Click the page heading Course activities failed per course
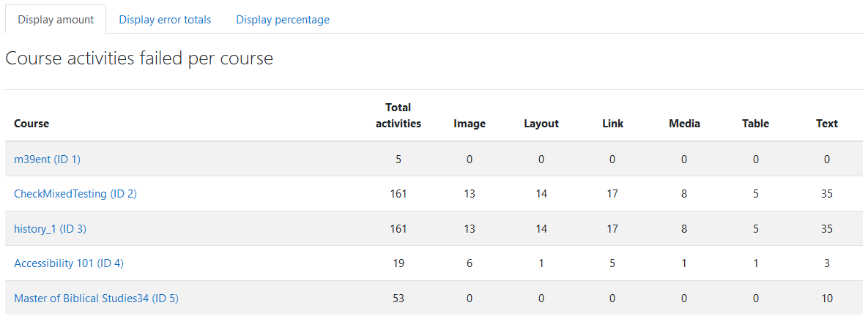 pyautogui.click(x=139, y=59)
